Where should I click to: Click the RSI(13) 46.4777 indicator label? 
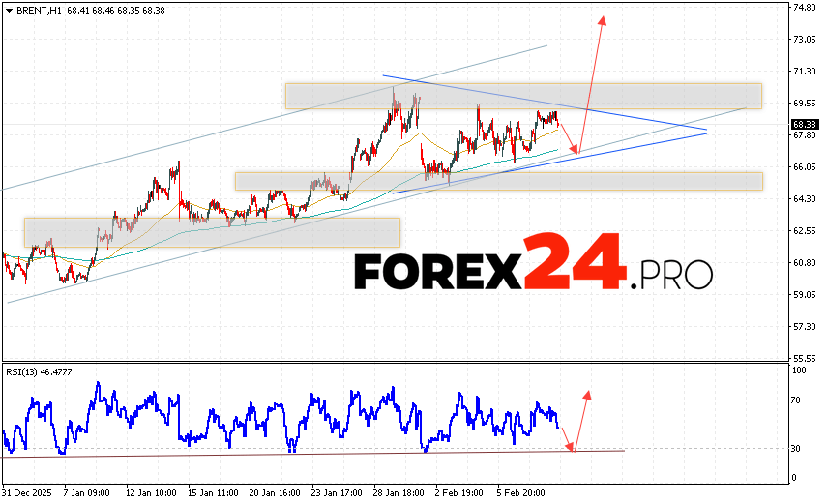[44, 371]
